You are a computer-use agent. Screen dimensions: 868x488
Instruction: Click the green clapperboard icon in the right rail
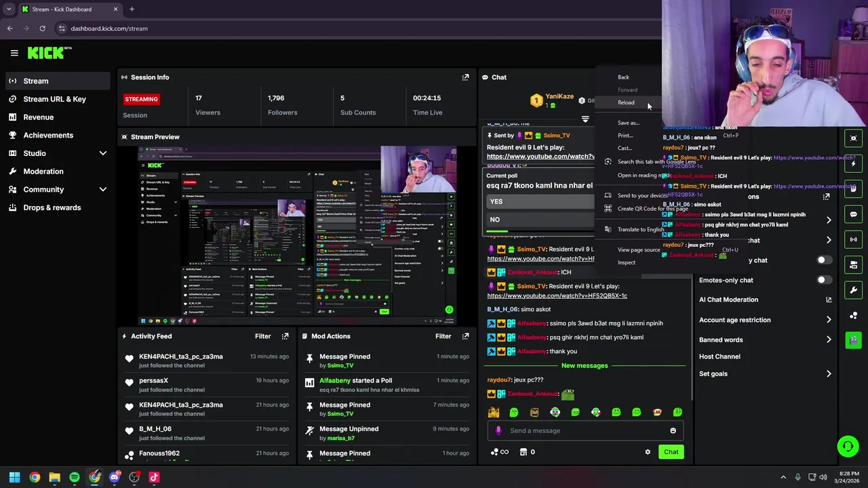coord(853,340)
